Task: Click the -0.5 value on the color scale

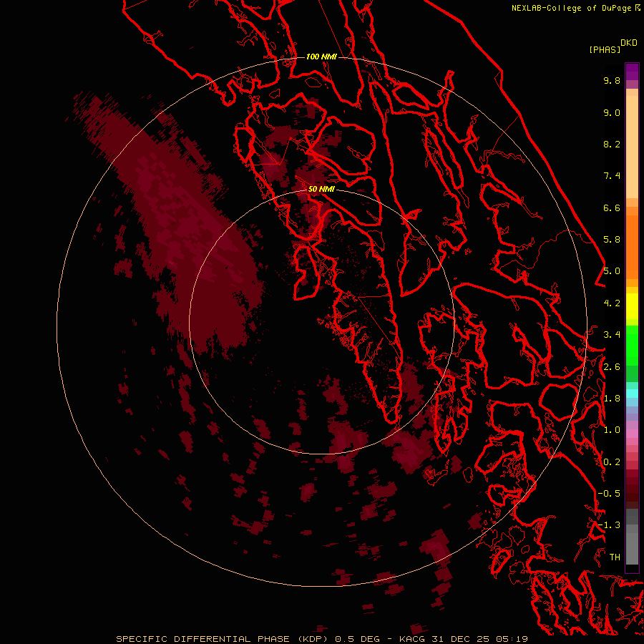Action: 609,494
